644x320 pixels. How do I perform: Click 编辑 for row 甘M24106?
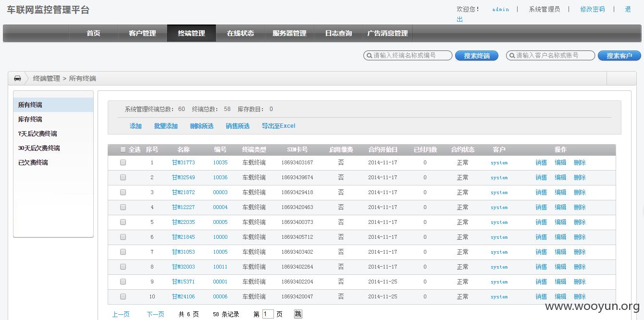click(x=561, y=296)
